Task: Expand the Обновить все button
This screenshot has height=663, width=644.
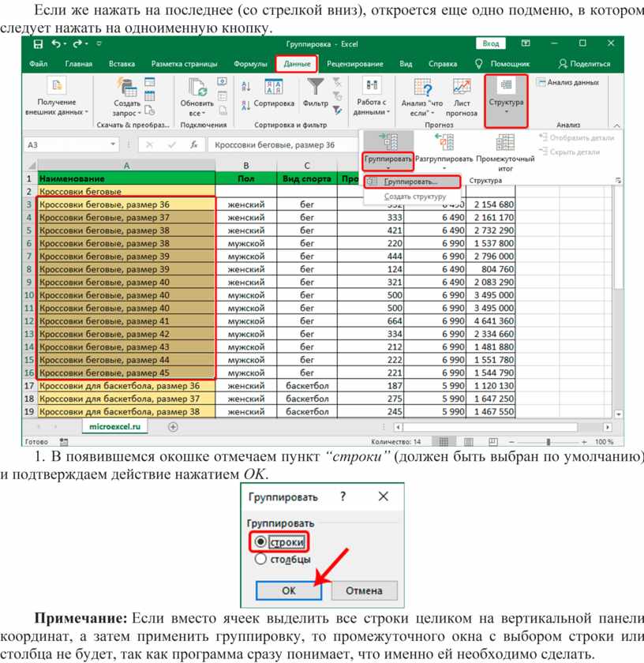Action: (x=197, y=97)
